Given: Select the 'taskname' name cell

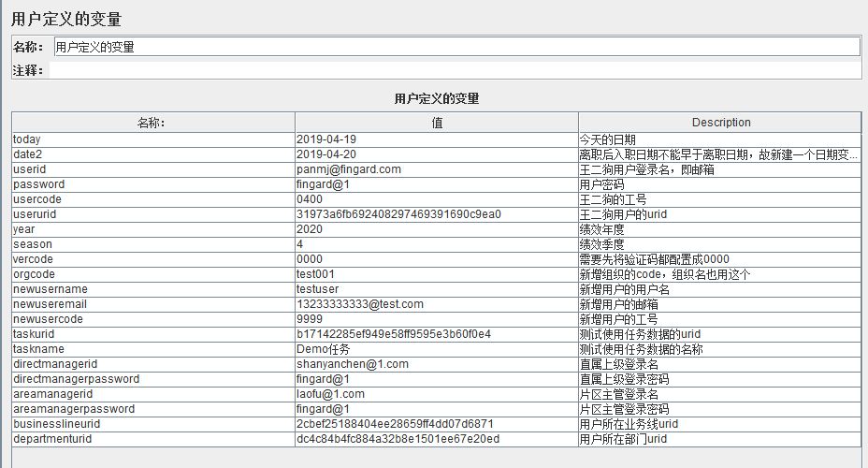Looking at the screenshot, I should pos(153,349).
